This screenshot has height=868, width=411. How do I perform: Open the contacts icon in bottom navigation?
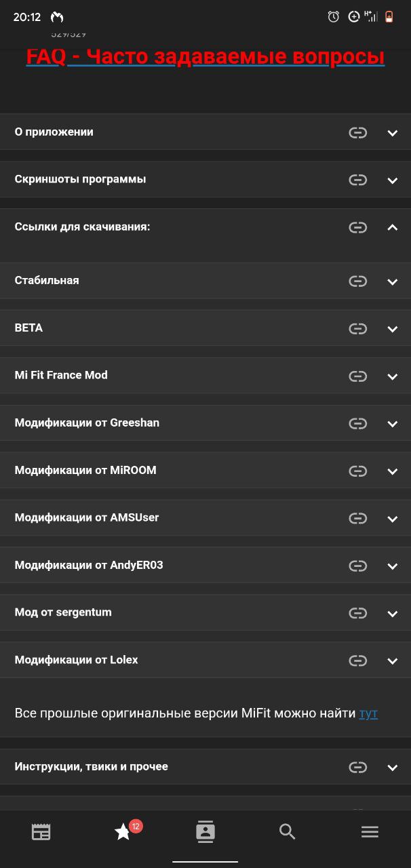click(x=206, y=831)
